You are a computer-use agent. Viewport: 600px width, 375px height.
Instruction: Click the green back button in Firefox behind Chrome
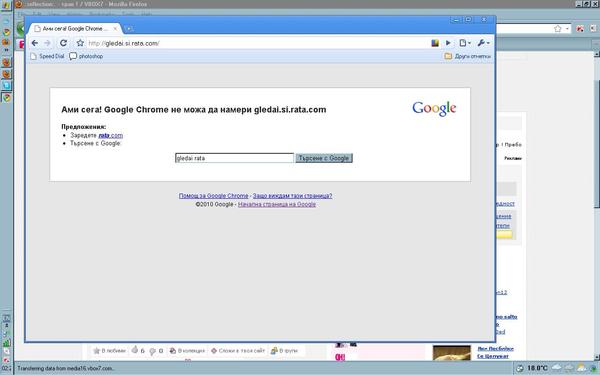20,29
